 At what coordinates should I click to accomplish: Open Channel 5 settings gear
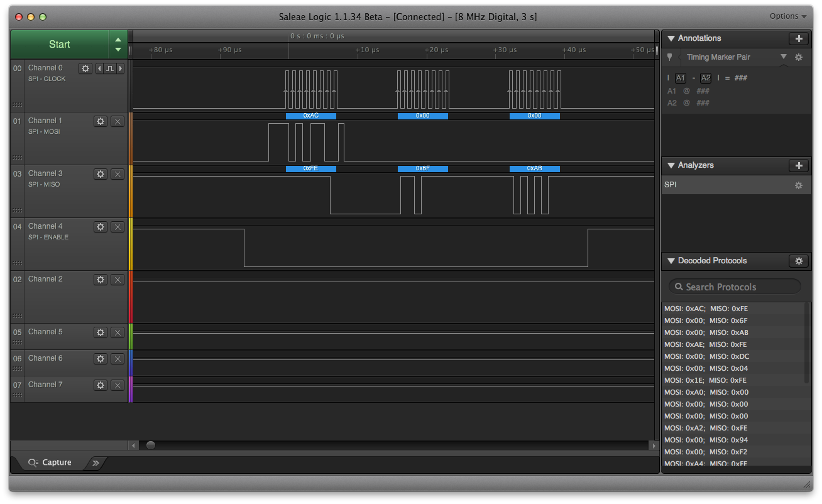101,332
